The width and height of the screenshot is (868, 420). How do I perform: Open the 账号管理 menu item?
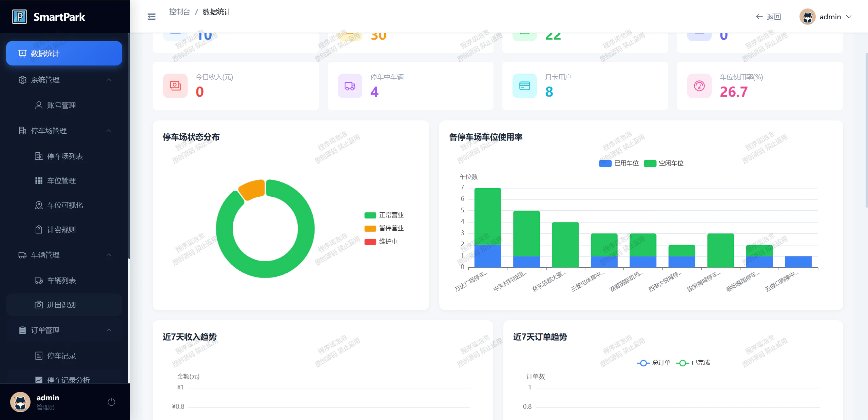[64, 105]
